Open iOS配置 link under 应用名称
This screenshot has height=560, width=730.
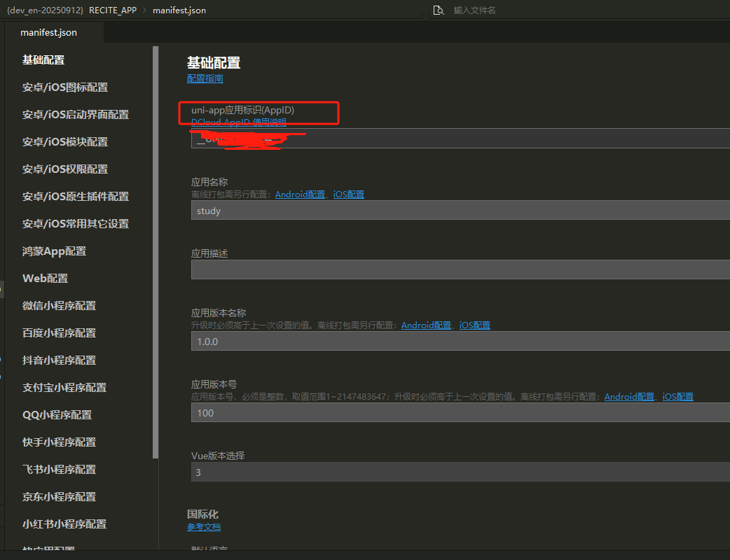[x=349, y=195]
